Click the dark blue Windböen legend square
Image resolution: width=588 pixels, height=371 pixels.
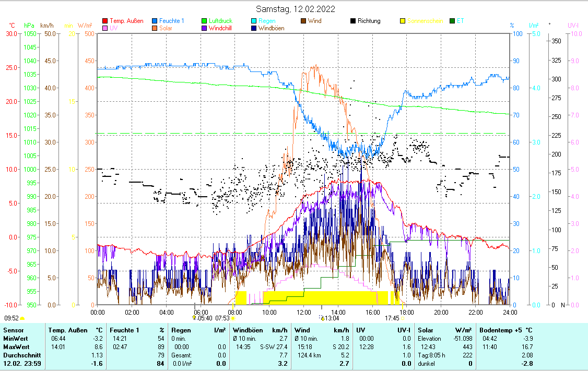[x=254, y=28]
